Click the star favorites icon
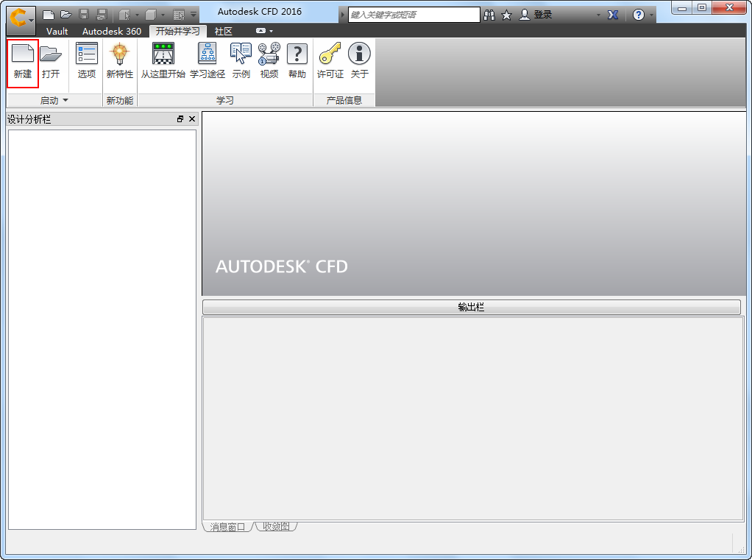 pyautogui.click(x=506, y=15)
